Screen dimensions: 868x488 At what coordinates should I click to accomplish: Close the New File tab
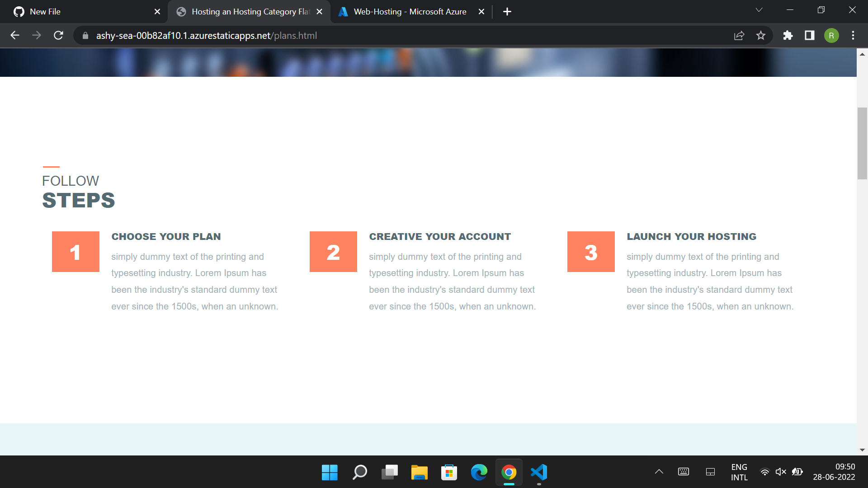[x=157, y=12]
